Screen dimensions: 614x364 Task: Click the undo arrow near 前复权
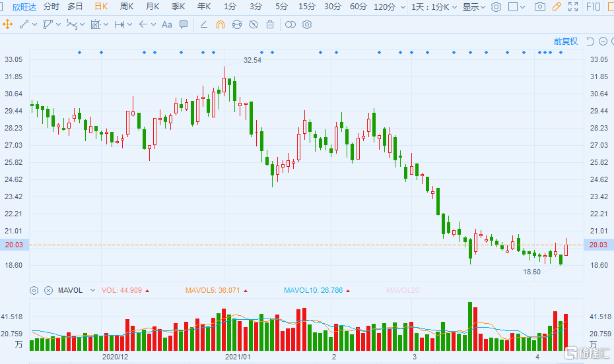pos(590,41)
